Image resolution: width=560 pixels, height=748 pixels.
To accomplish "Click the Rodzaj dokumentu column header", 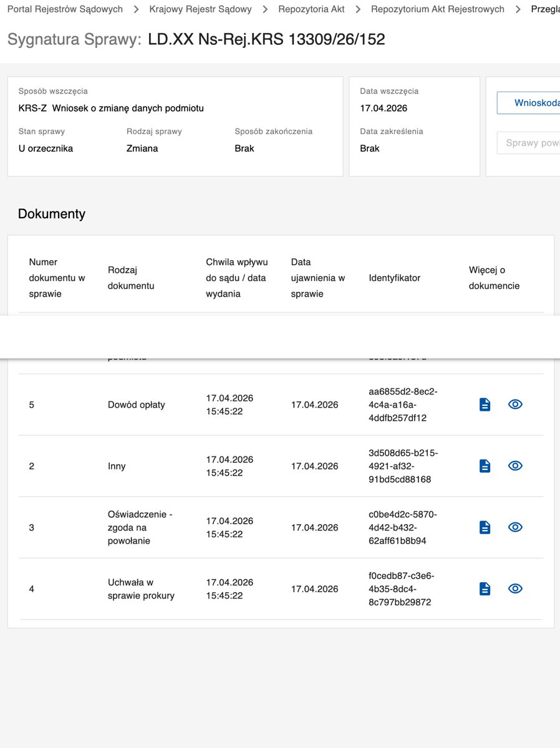I will [x=131, y=278].
